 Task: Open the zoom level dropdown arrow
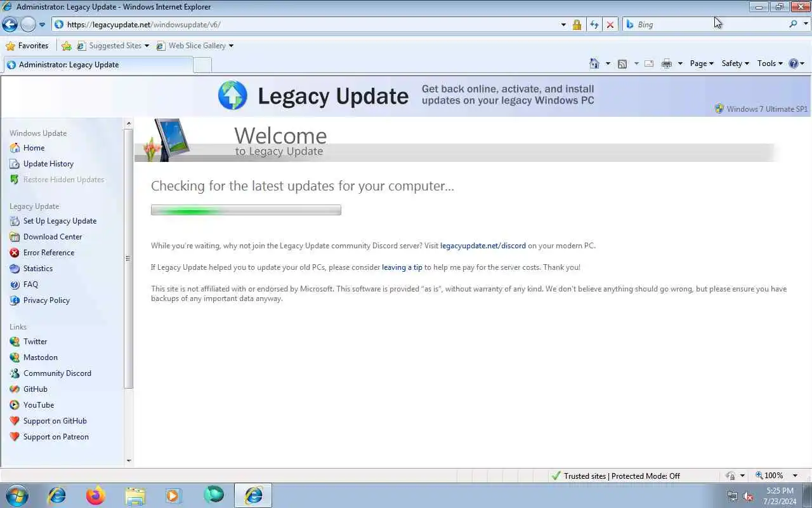coord(795,476)
